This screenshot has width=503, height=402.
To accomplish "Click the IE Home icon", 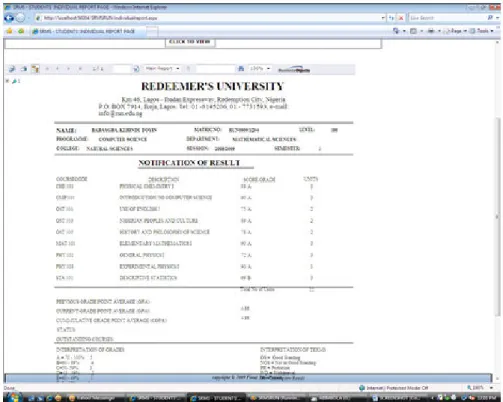I will [x=396, y=31].
